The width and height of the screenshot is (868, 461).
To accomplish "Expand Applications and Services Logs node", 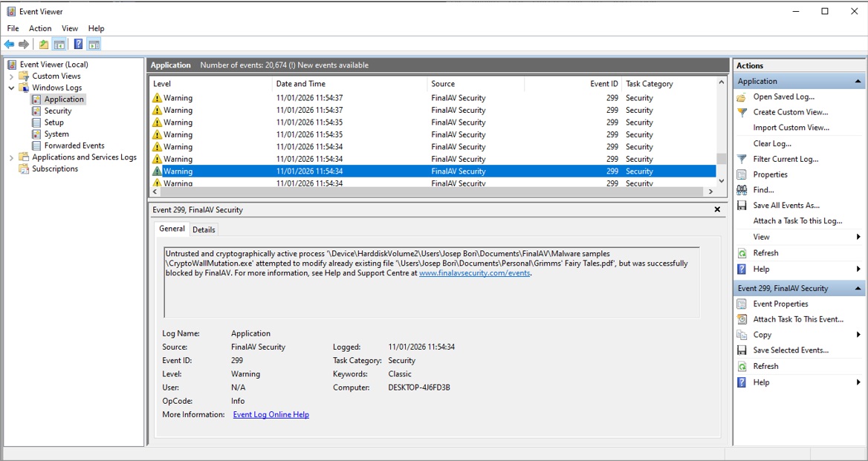I will [x=11, y=157].
